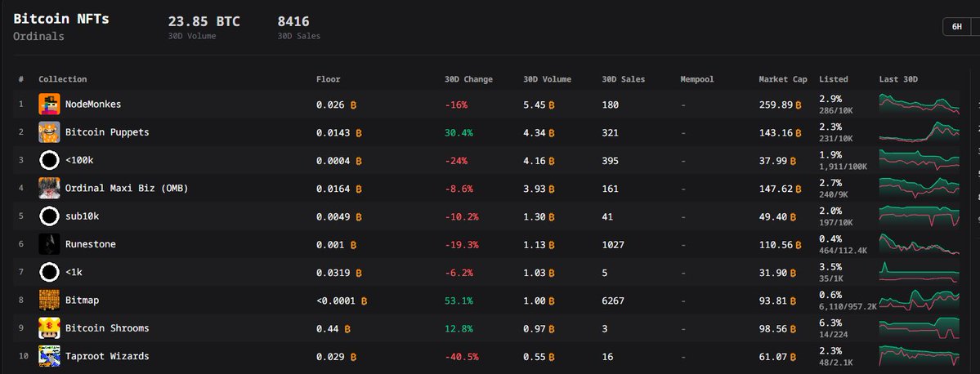Click the Bitcoin symbol beside NodeMonkes floor 0.026
This screenshot has height=374, width=980.
pos(353,105)
